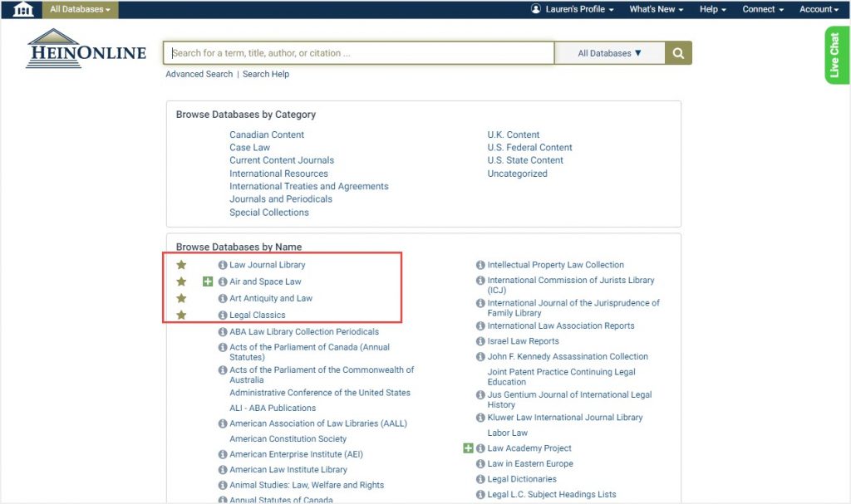This screenshot has height=504, width=851.
Task: Expand Law Academy Project with plus icon
Action: point(468,448)
